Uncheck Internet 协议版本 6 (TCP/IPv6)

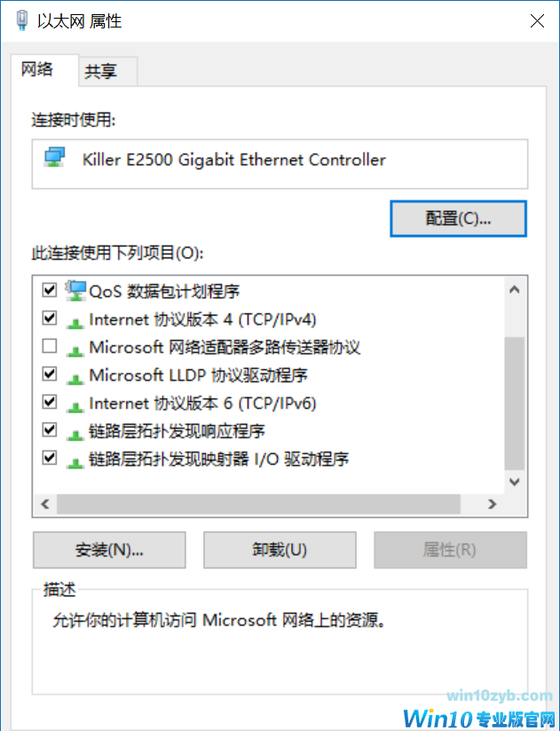[49, 402]
